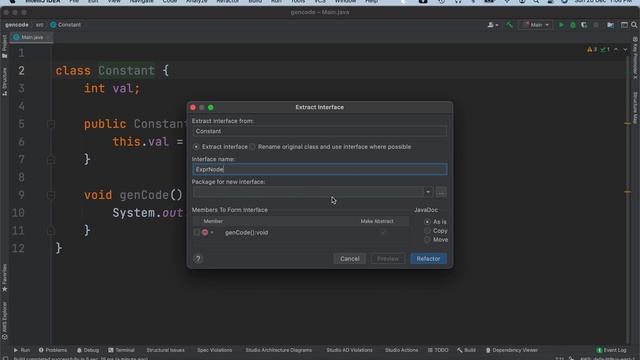Start debugging with the green bug icon

(573, 25)
